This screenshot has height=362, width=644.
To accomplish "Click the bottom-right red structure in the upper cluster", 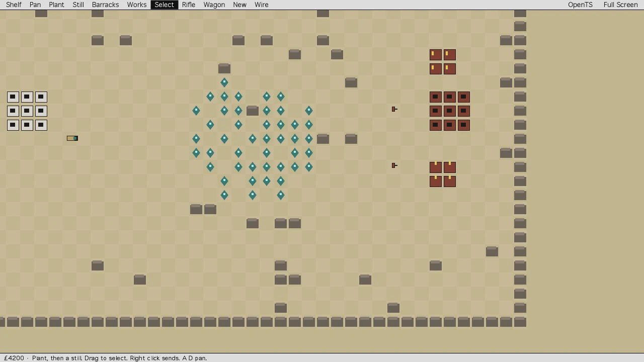I will pos(450,68).
